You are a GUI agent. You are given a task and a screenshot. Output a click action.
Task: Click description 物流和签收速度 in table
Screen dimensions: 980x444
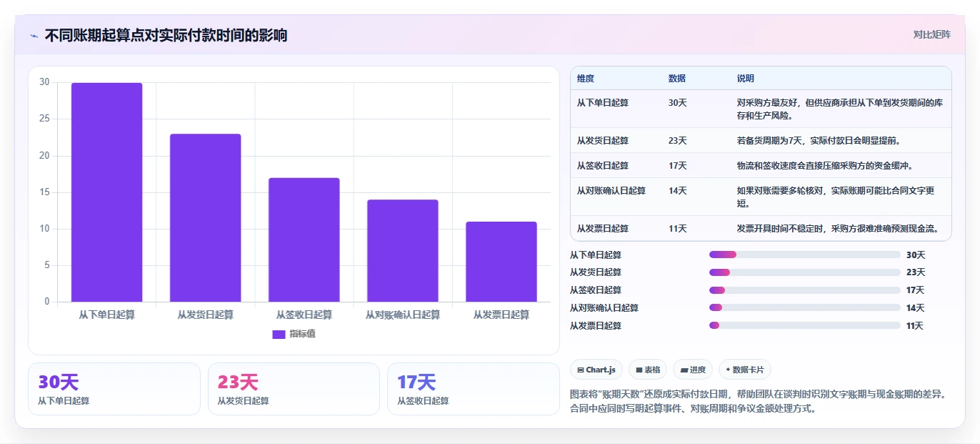(x=825, y=166)
